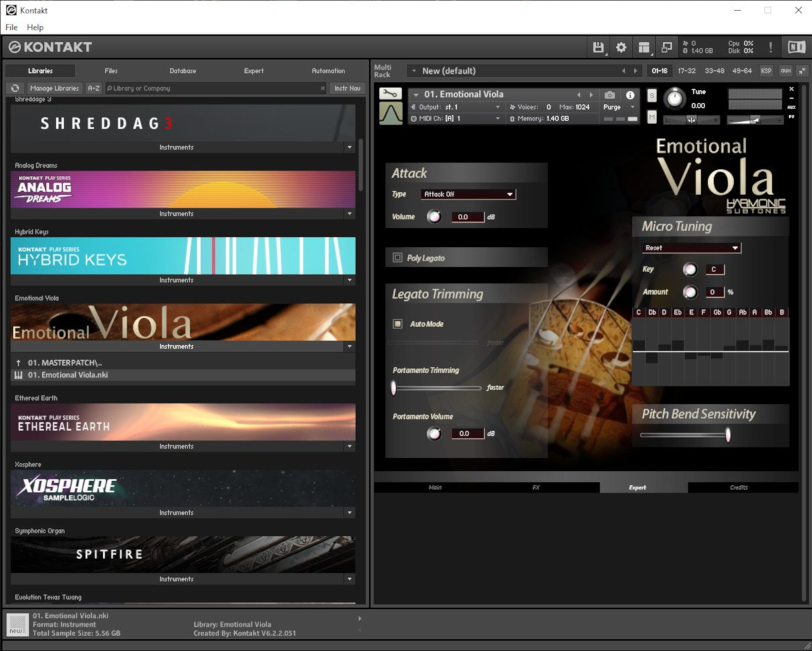
Task: Switch to the FX instrument tab
Action: tap(536, 487)
